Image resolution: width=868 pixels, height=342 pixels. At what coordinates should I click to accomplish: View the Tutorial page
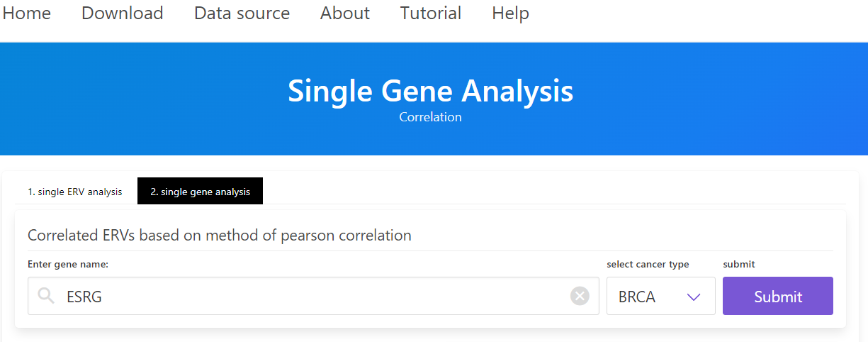pos(431,13)
